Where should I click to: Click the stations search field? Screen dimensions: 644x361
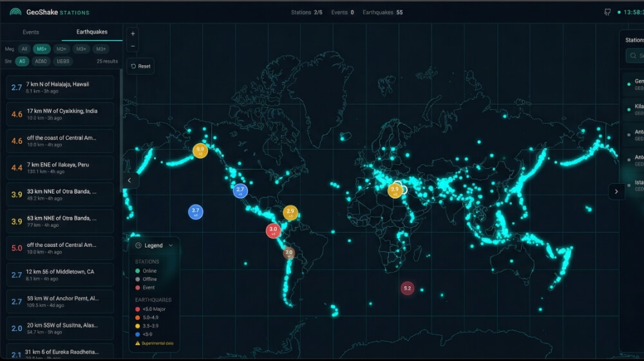click(635, 55)
